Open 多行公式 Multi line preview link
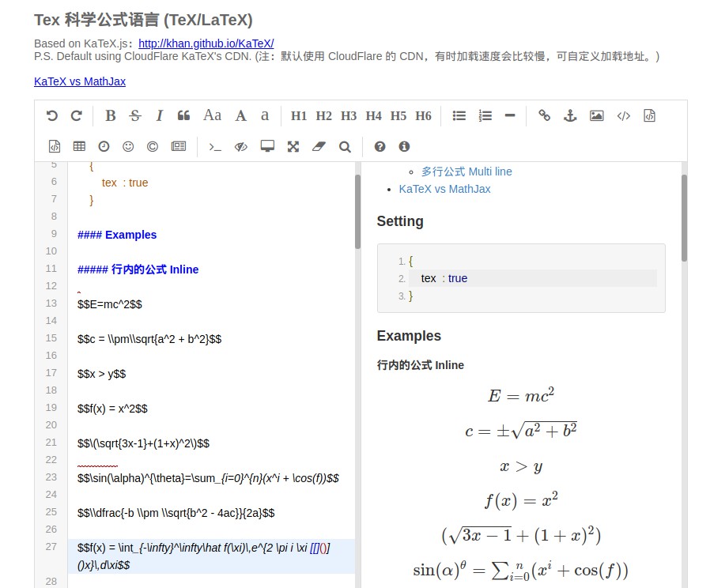 click(466, 171)
